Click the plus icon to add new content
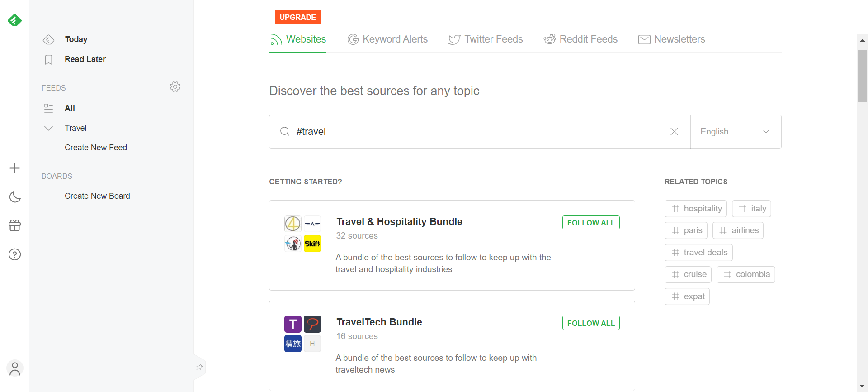 point(14,168)
